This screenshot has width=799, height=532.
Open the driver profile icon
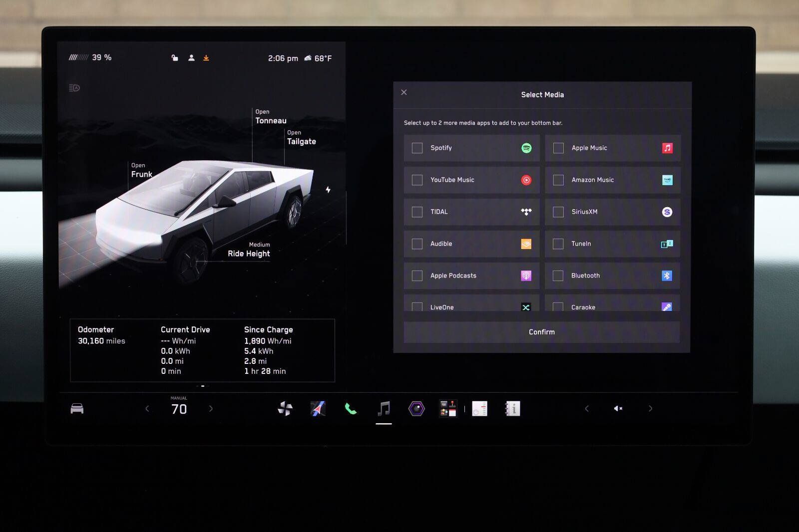[191, 58]
